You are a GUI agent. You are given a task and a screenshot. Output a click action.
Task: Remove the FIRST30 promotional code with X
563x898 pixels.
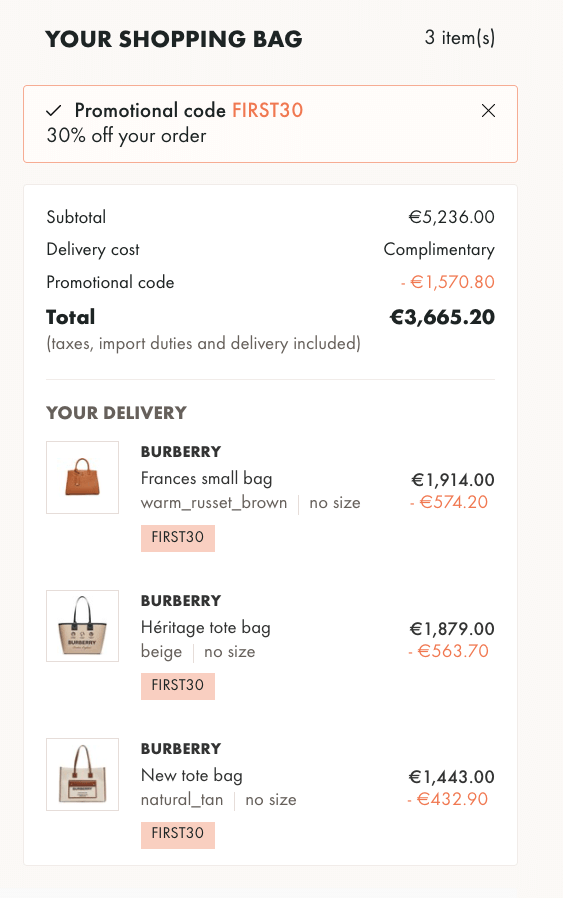click(x=488, y=111)
